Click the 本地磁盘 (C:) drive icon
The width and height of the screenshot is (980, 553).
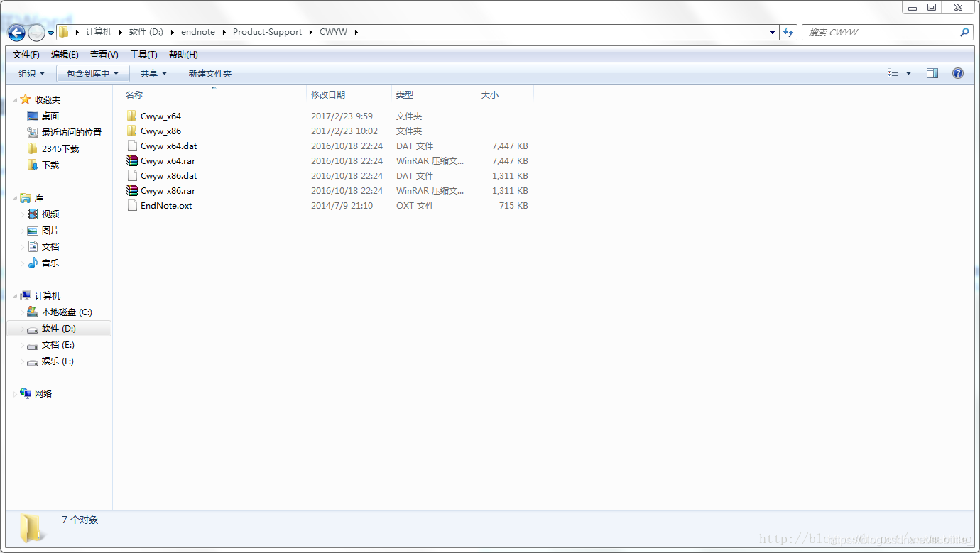33,312
